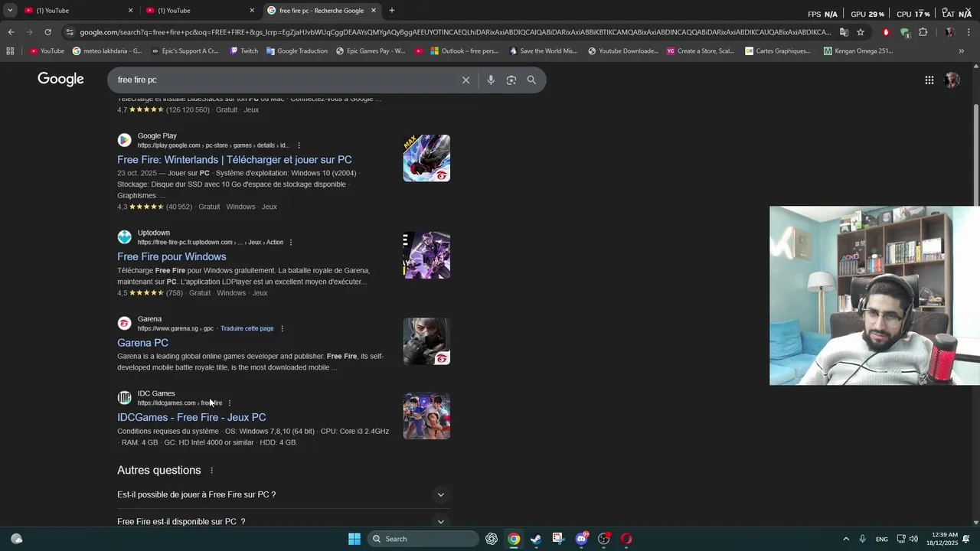Screen dimensions: 980x551
Task: Open more options for Uptodown result
Action: click(290, 243)
